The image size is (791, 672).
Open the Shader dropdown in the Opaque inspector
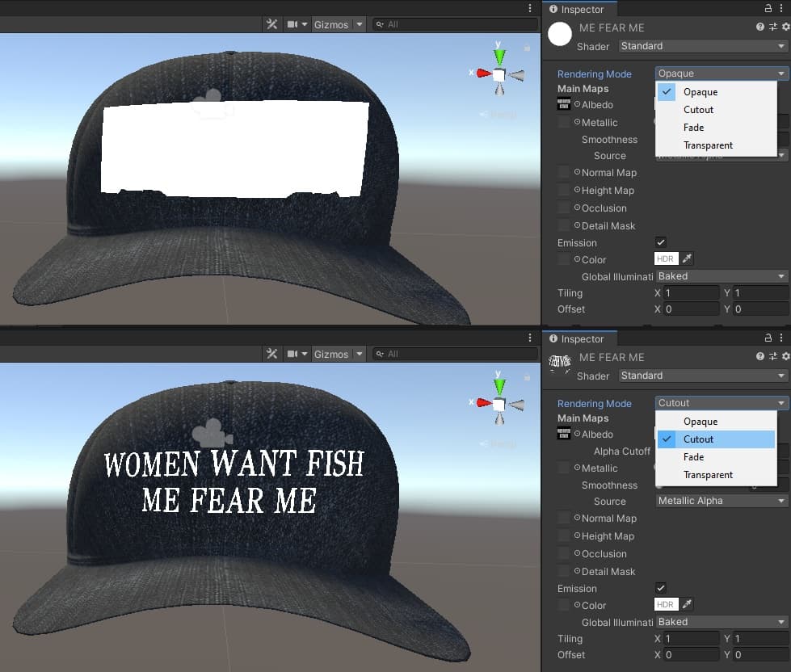tap(702, 46)
